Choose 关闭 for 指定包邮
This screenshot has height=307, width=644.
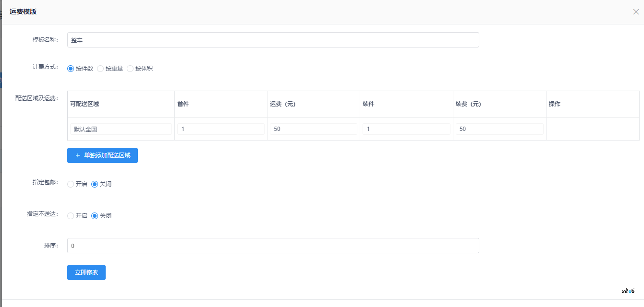tap(95, 184)
